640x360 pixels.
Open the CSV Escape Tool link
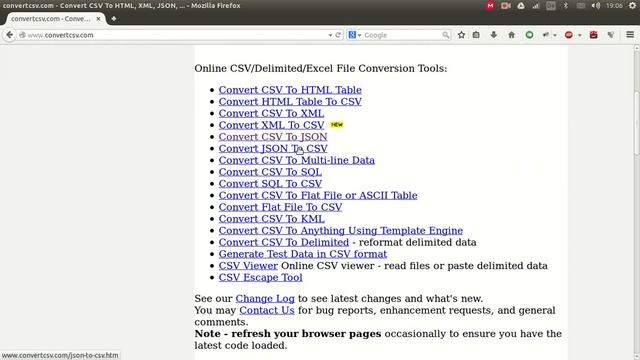(x=260, y=278)
